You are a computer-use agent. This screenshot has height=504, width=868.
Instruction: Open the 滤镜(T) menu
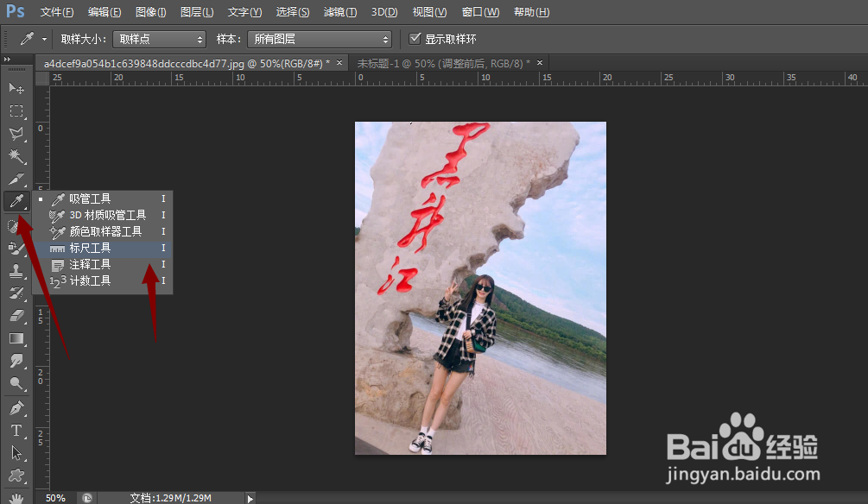[x=340, y=11]
